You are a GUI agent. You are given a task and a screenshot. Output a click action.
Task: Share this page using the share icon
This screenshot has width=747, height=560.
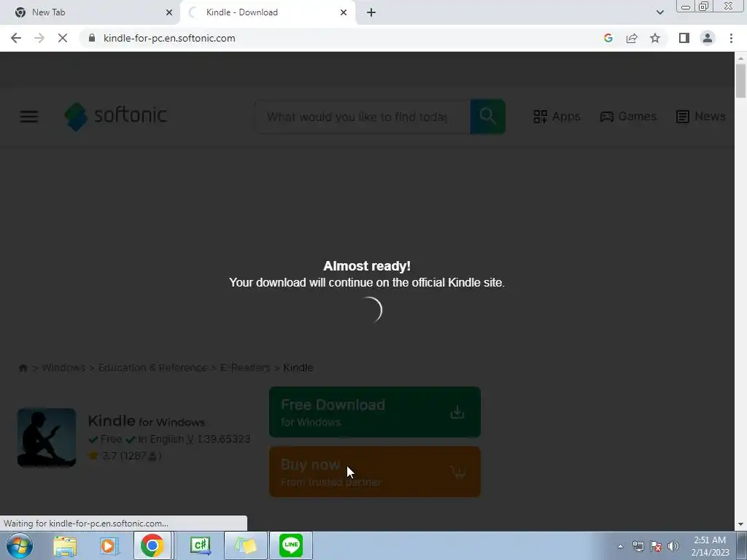pos(632,38)
